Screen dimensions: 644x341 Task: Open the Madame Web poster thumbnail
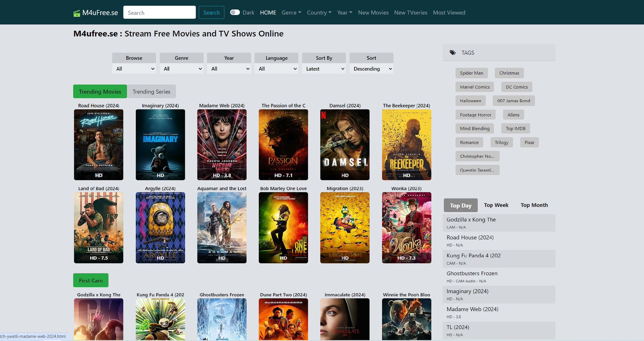pyautogui.click(x=222, y=145)
